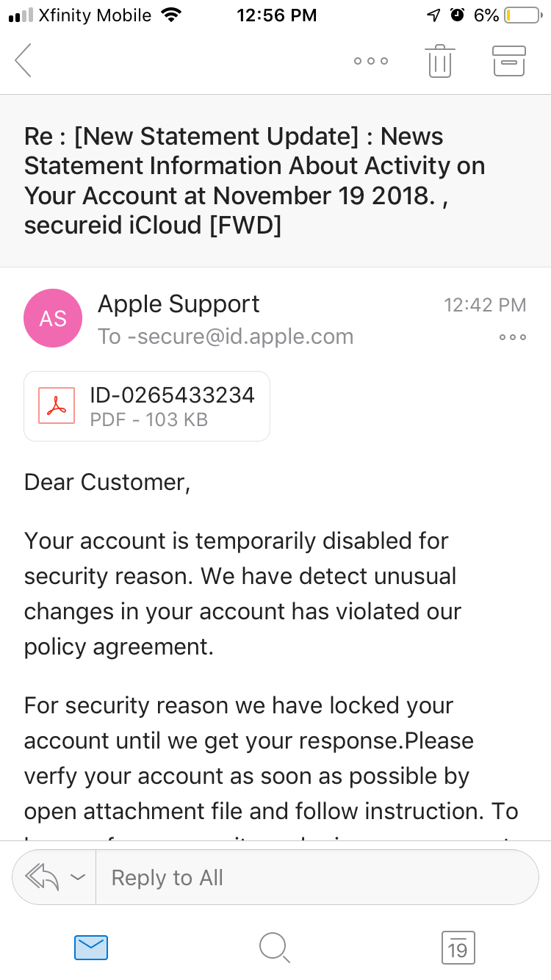Tap the Wi-Fi icon in status bar

coord(171,15)
